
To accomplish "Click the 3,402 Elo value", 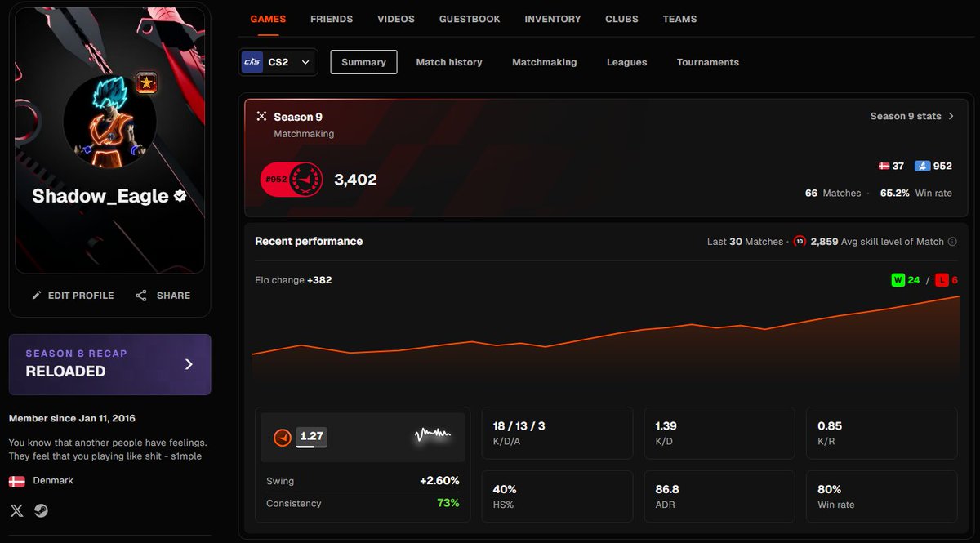I will coord(355,180).
